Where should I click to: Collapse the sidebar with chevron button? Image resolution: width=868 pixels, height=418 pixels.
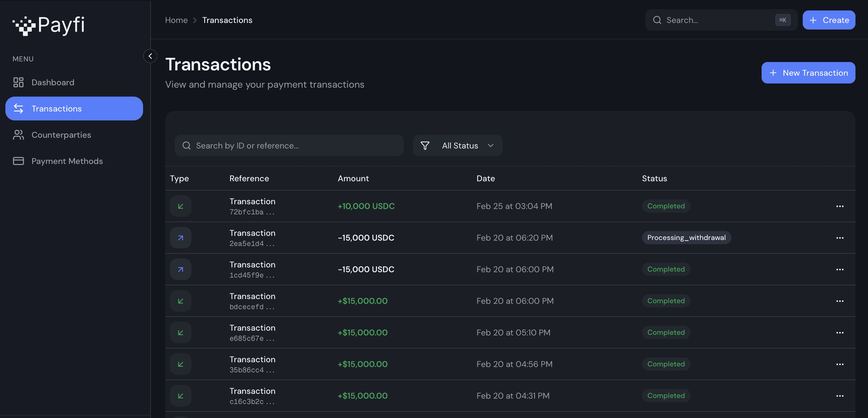pyautogui.click(x=150, y=56)
